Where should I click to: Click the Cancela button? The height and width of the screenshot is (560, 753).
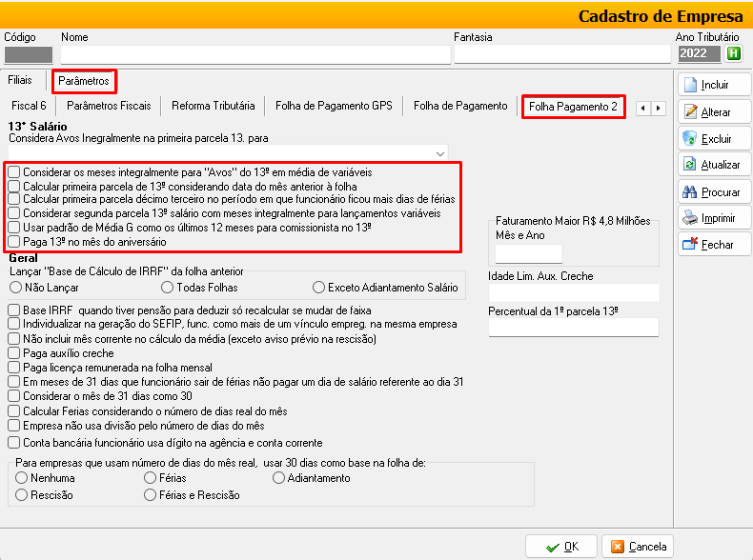pyautogui.click(x=638, y=546)
